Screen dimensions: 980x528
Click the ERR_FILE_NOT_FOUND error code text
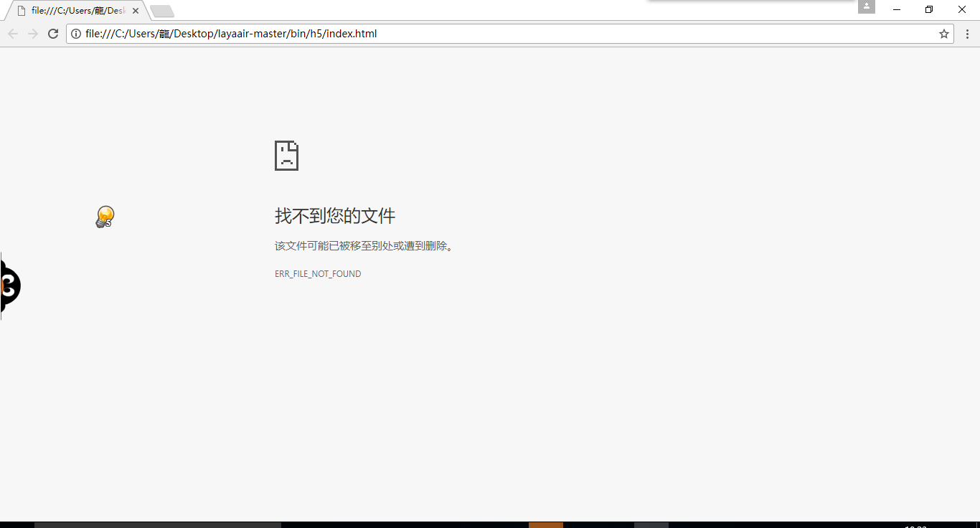[x=318, y=274]
